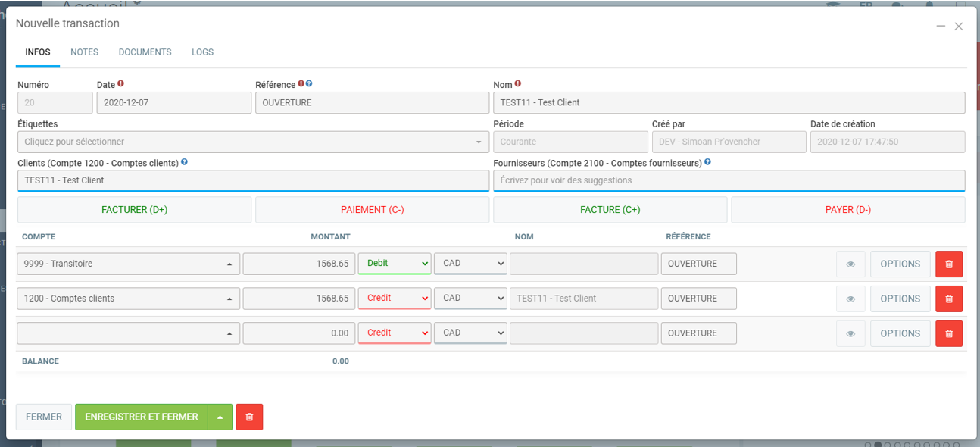Click the red trash button next to Enregistrer et fermer
Viewport: 980px width, 447px height.
point(249,417)
